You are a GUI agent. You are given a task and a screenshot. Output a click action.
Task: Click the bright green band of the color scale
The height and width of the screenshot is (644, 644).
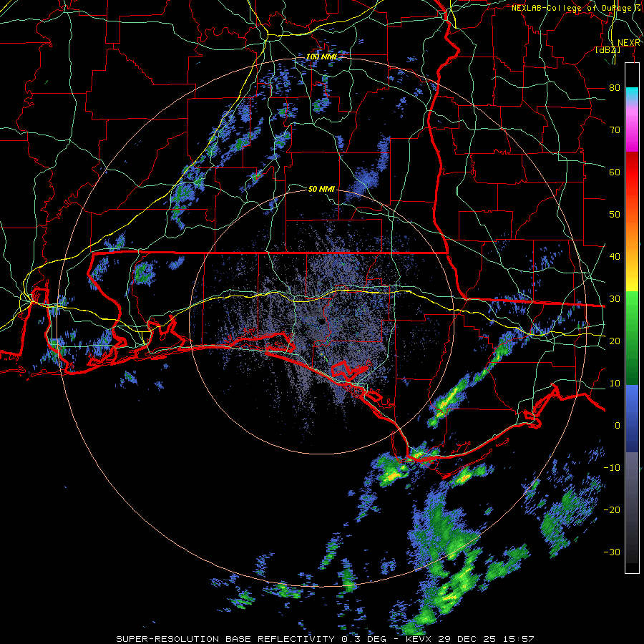tap(632, 308)
